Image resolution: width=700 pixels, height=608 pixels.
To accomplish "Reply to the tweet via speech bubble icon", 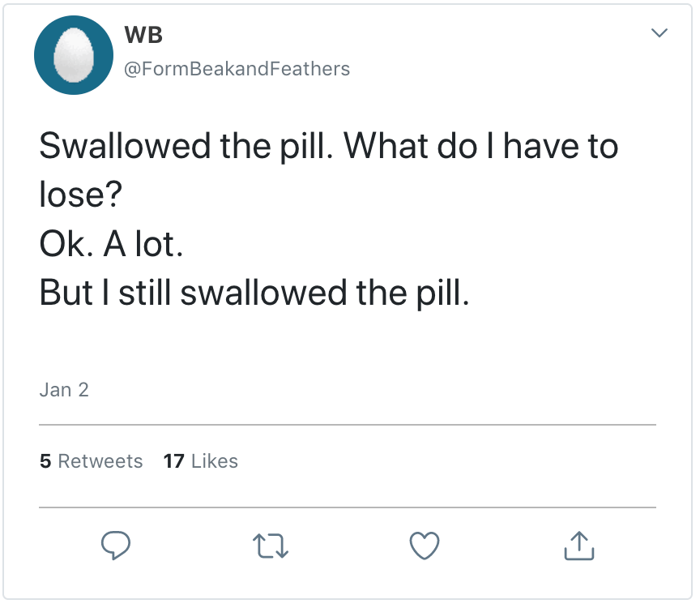I will [x=116, y=546].
